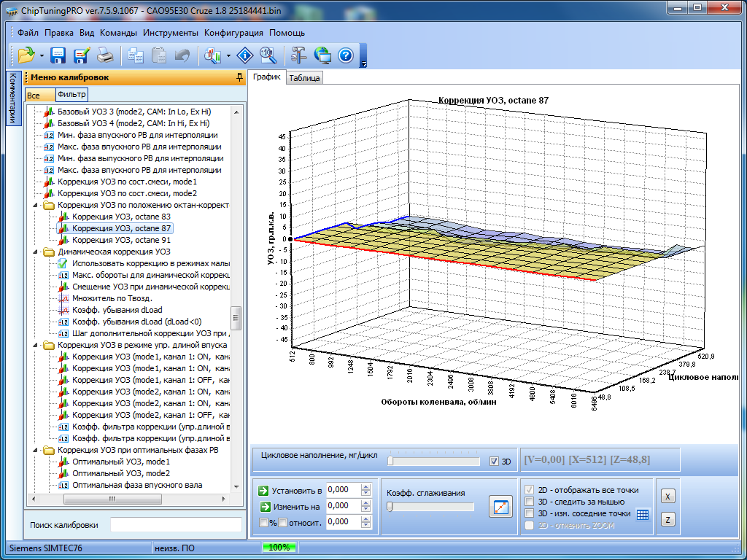Open the Инструменты menu
The height and width of the screenshot is (560, 747).
(x=171, y=33)
